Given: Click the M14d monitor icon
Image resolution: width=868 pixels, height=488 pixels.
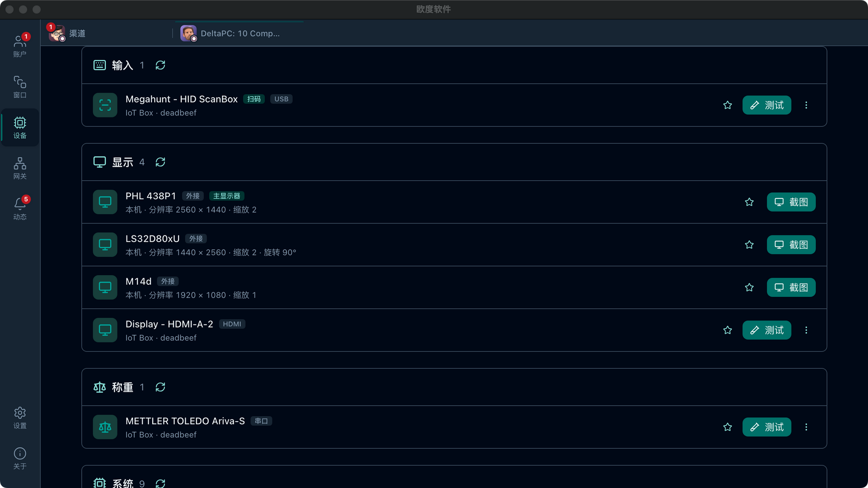Looking at the screenshot, I should [105, 287].
